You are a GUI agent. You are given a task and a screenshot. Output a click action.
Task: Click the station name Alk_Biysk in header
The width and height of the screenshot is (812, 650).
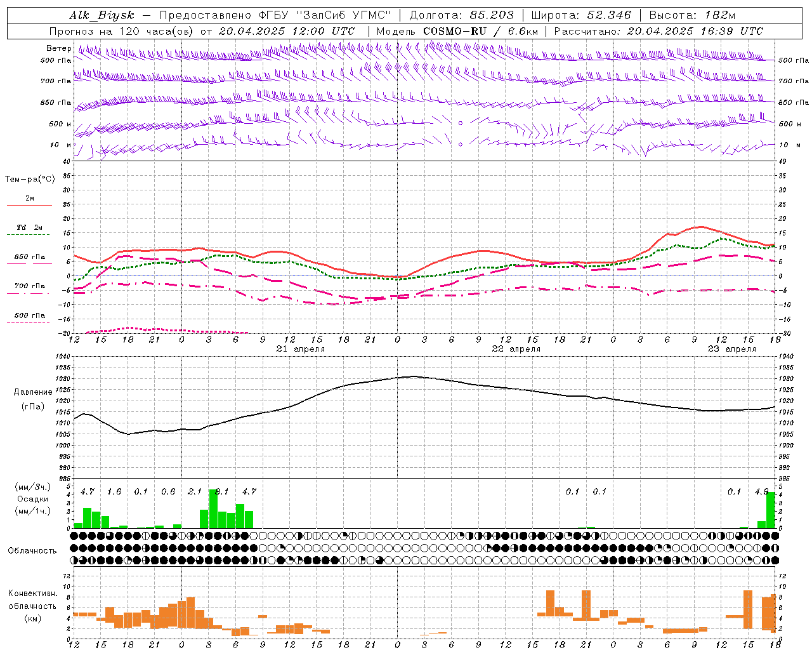click(x=102, y=15)
